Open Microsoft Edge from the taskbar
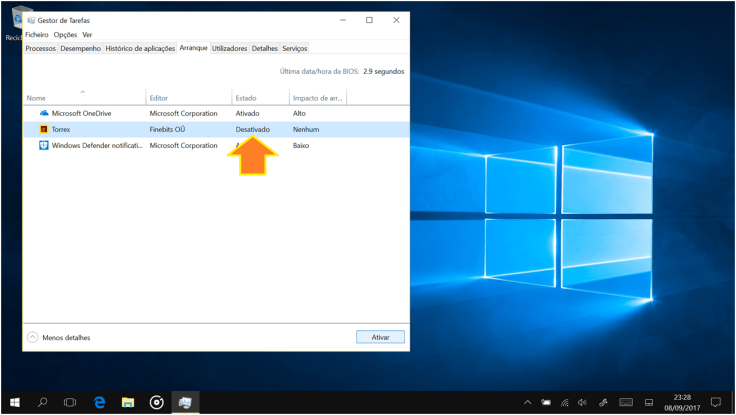This screenshot has width=736, height=415. click(x=100, y=402)
